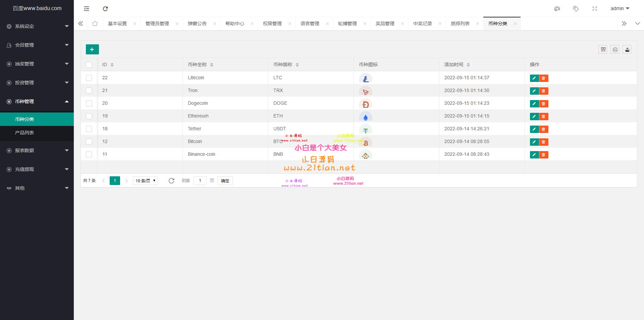Open the 10 条/页 page size dropdown
Screen dimensions: 644x320
point(145,181)
